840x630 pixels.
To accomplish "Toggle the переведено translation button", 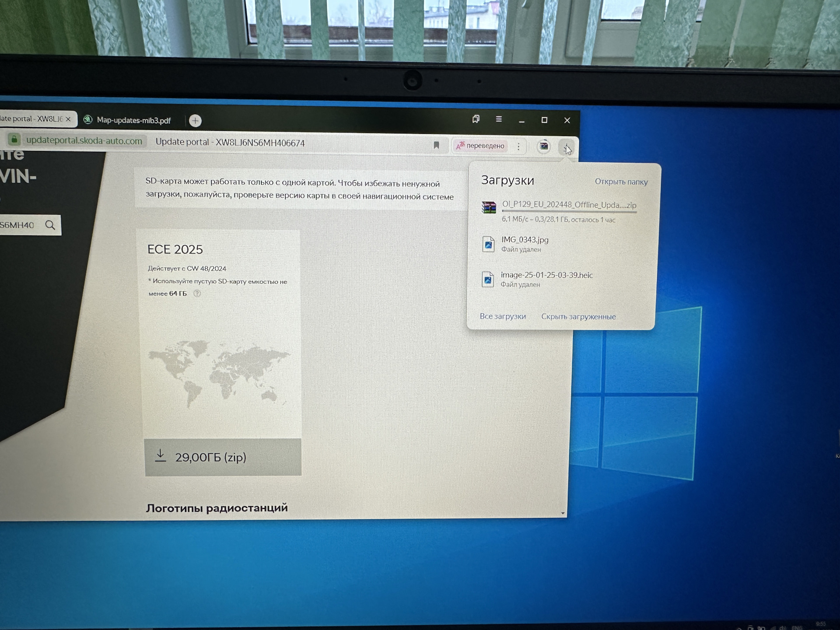I will [x=481, y=146].
